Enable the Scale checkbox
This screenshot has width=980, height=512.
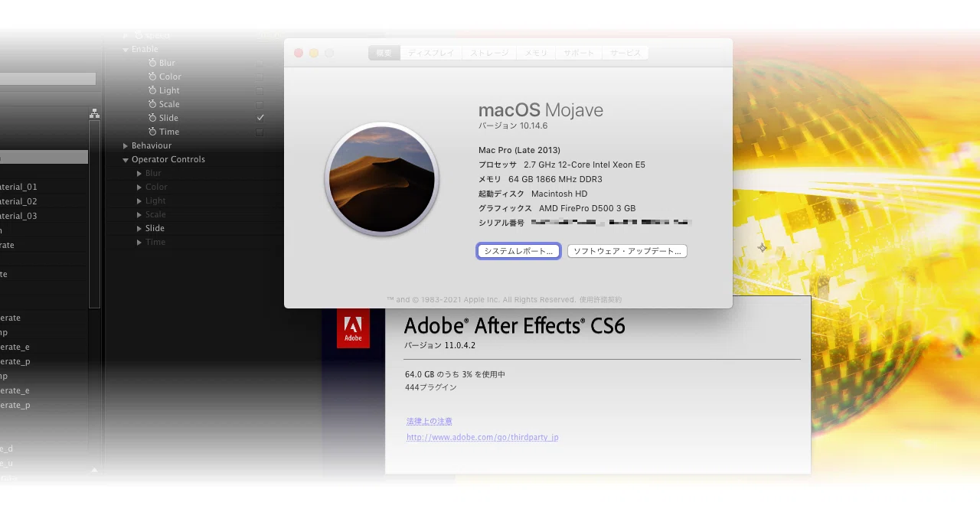click(260, 104)
